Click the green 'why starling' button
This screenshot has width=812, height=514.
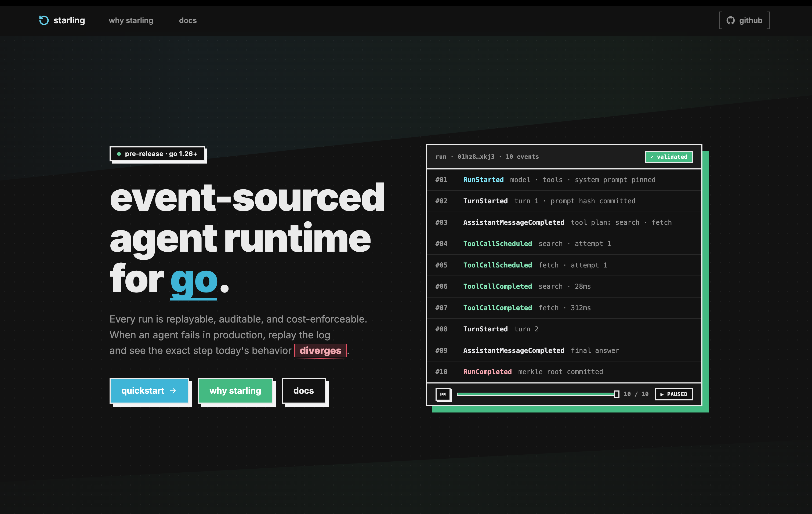tap(235, 390)
